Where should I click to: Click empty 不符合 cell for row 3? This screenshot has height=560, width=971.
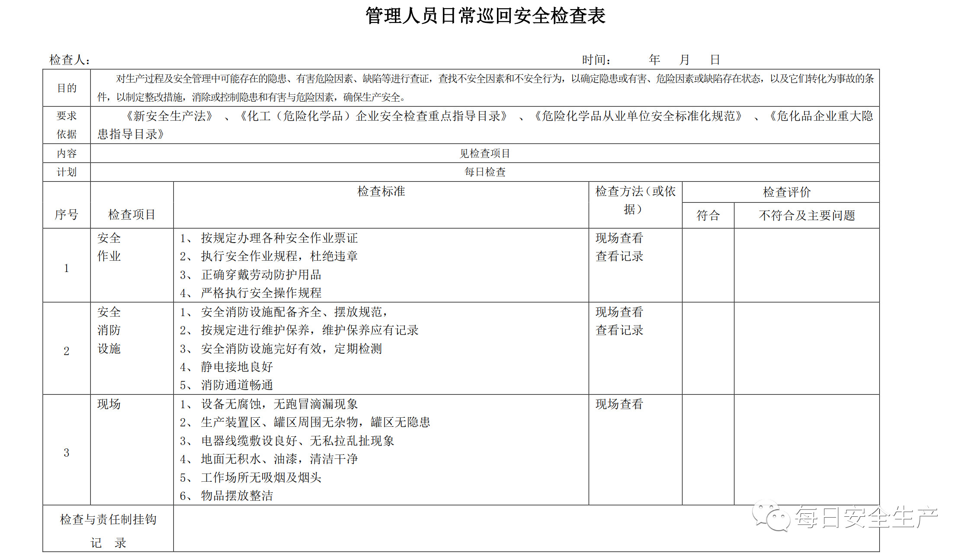[x=807, y=450]
